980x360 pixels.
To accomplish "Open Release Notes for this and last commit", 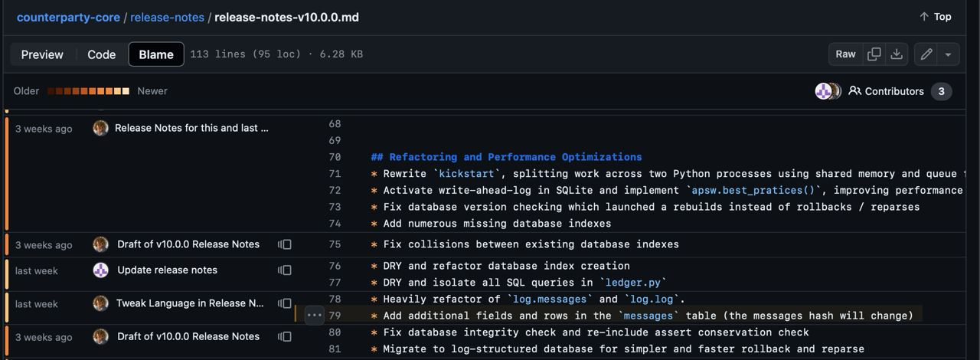I will point(191,128).
